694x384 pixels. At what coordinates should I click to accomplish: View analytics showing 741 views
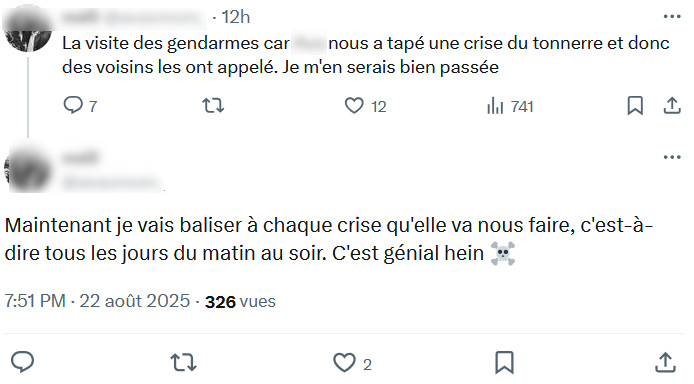pyautogui.click(x=510, y=106)
